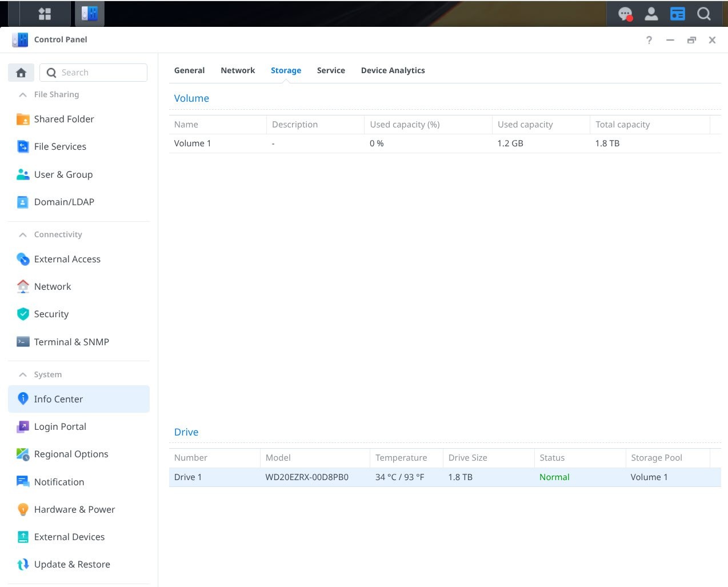Image resolution: width=728 pixels, height=587 pixels.
Task: Click the Notification icon
Action: [x=23, y=482]
